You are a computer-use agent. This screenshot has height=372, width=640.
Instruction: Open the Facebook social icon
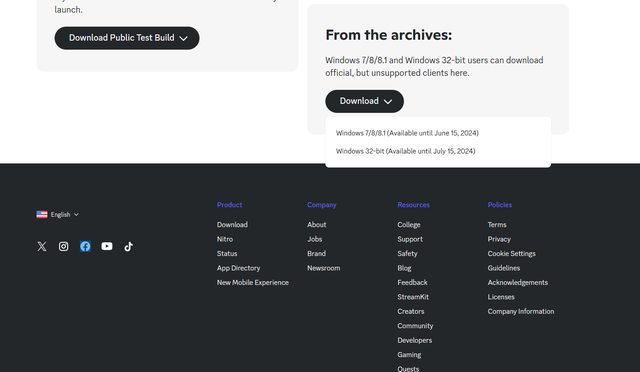click(85, 246)
